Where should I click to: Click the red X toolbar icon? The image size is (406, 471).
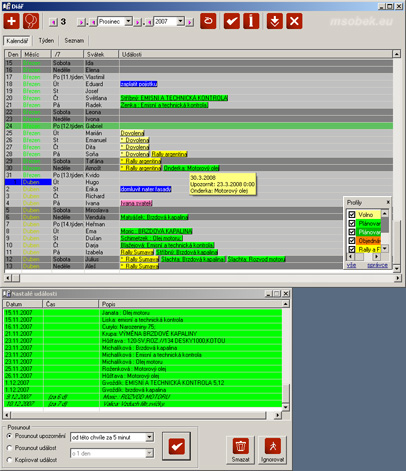295,21
